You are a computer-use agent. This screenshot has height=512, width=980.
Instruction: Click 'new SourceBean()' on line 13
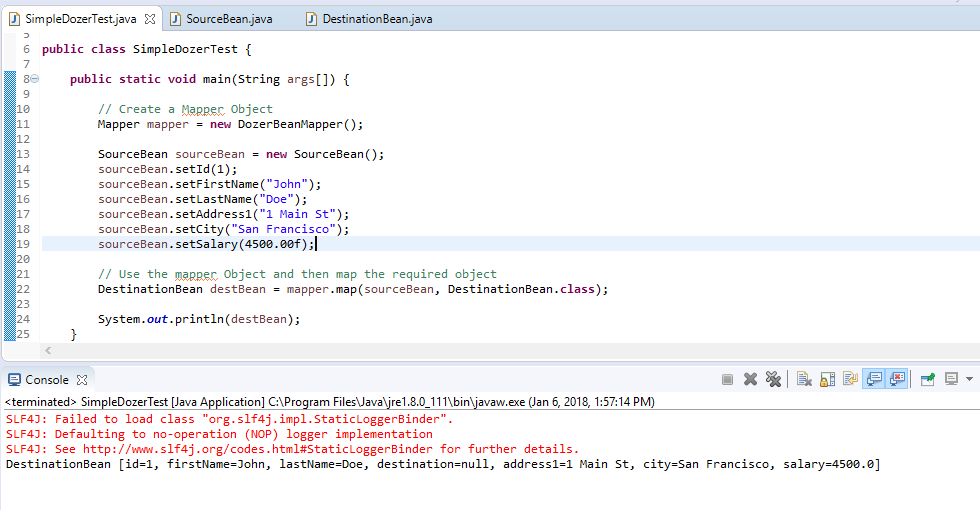click(322, 154)
